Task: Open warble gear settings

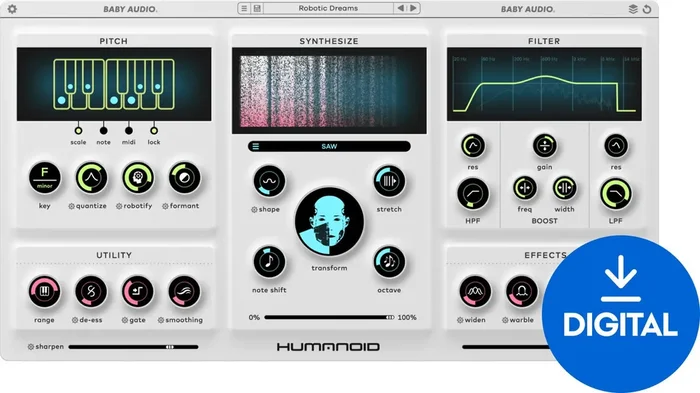Action: pos(505,320)
